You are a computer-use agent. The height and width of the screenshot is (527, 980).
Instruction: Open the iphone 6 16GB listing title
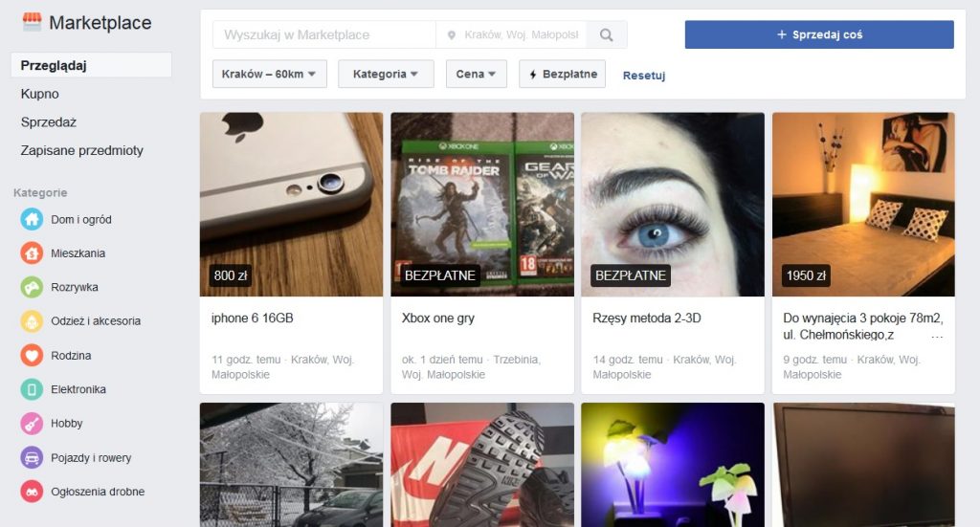(253, 318)
